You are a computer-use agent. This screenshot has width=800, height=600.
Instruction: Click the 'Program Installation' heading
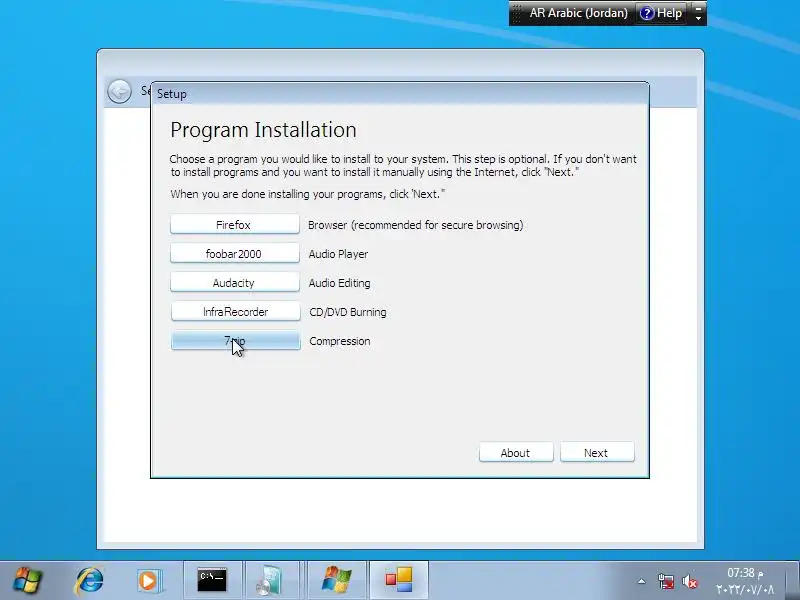(263, 130)
